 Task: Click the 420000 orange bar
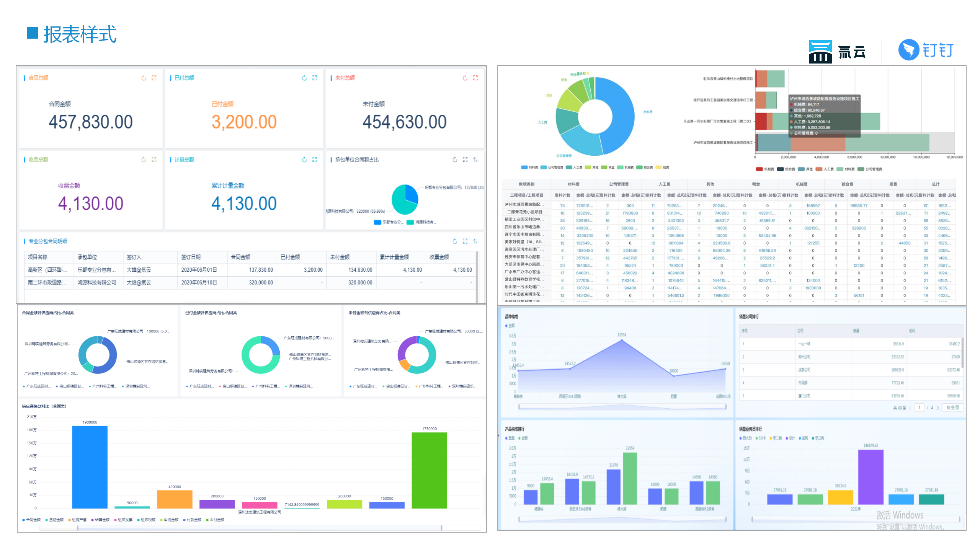click(175, 500)
